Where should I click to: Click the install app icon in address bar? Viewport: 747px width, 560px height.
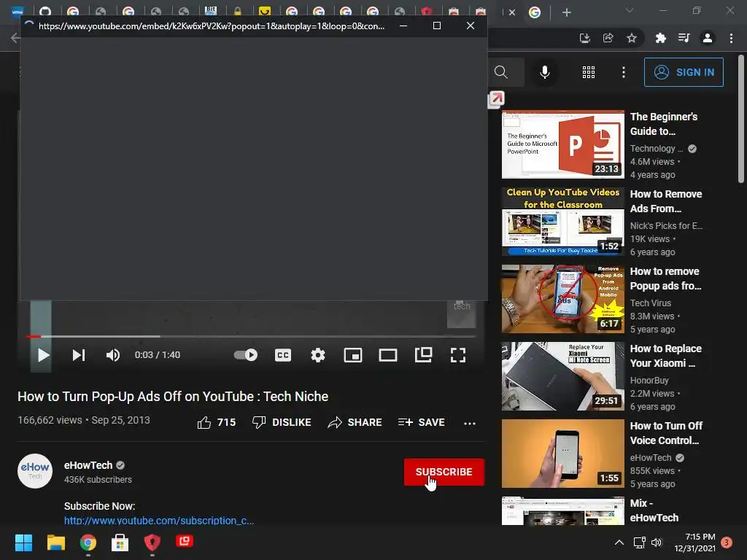pos(584,38)
